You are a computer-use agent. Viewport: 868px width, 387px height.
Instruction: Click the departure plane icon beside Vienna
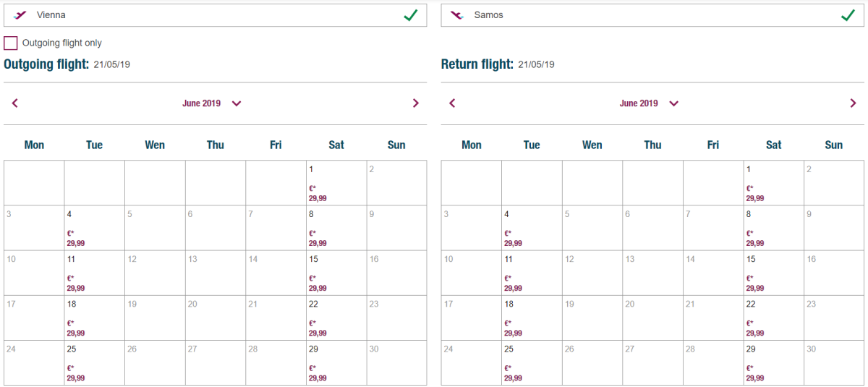click(20, 15)
